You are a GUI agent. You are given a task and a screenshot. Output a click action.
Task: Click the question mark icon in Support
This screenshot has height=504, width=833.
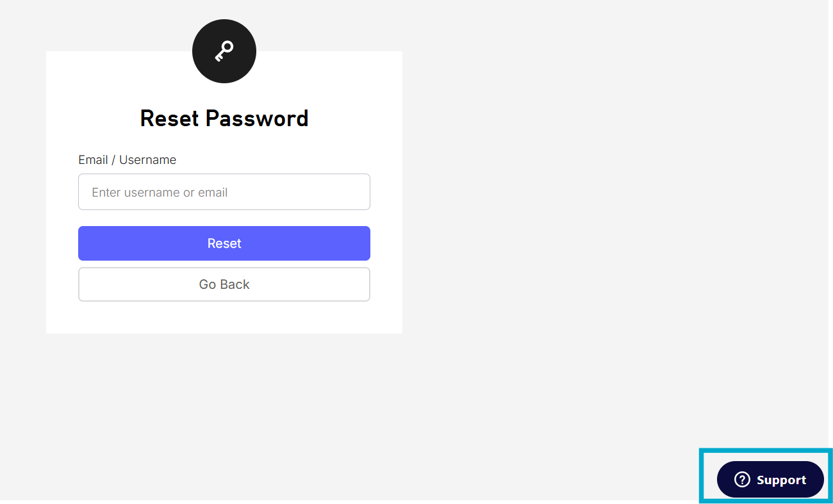point(742,479)
